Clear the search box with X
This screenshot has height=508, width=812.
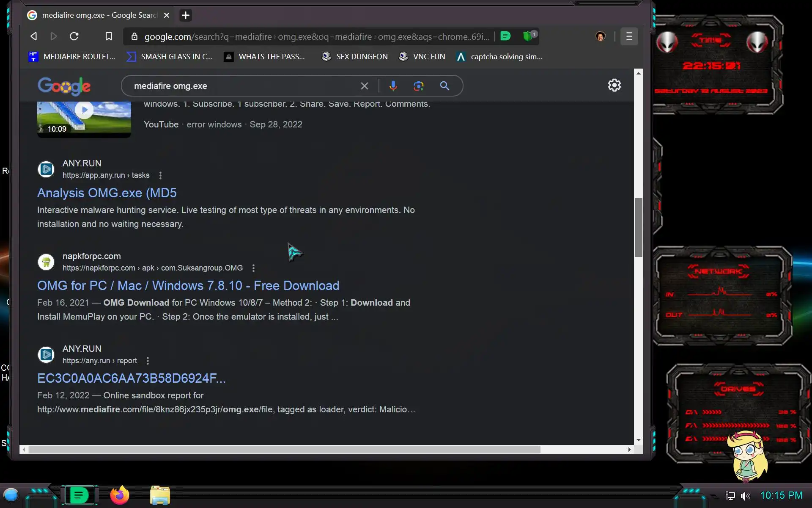click(x=364, y=86)
